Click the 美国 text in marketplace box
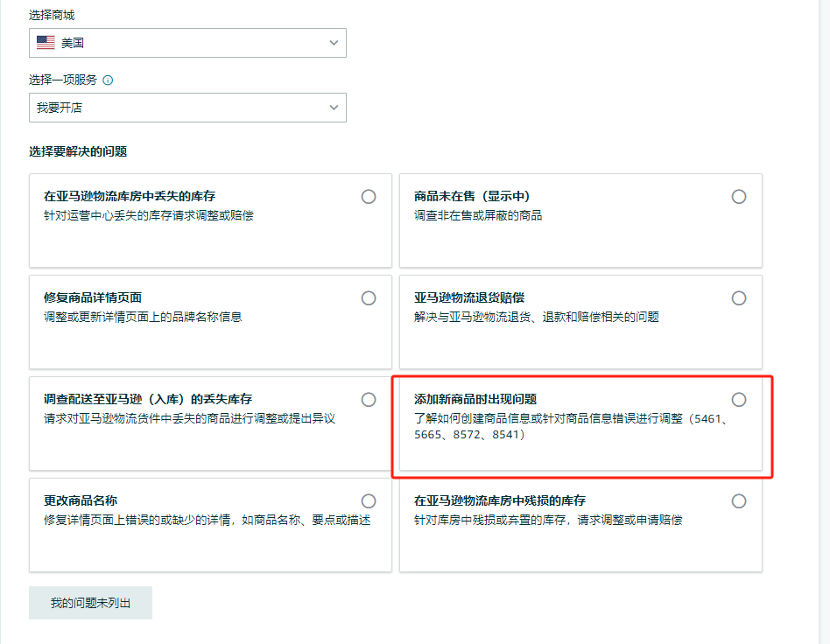This screenshot has height=644, width=830. (72, 42)
